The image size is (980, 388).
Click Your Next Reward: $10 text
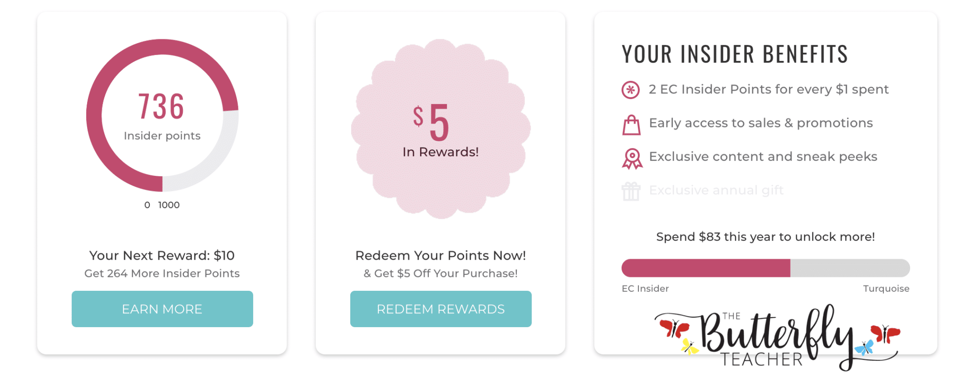click(x=162, y=255)
